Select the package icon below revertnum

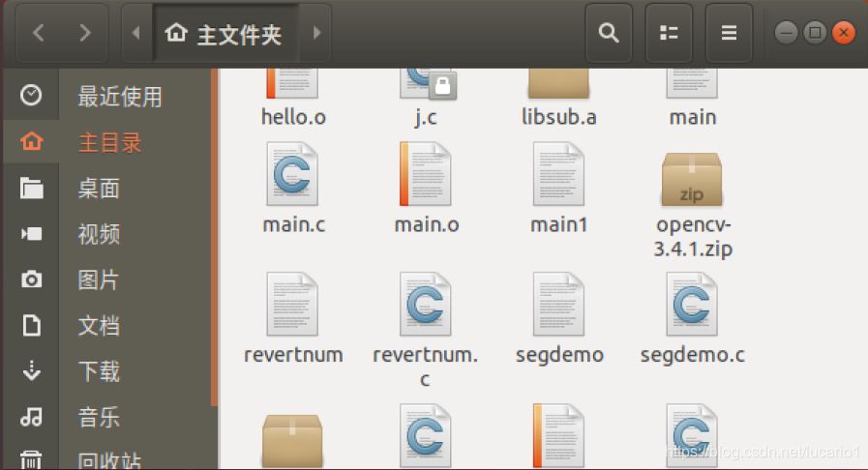pos(292,441)
